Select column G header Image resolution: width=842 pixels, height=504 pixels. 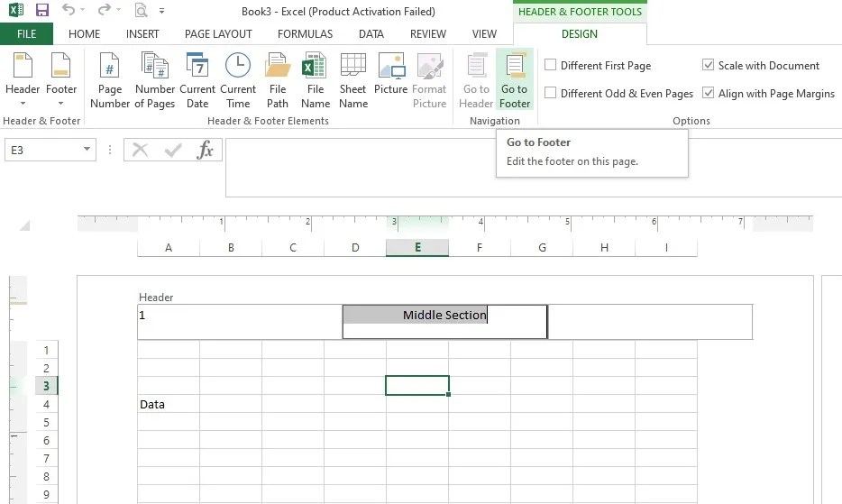(542, 248)
